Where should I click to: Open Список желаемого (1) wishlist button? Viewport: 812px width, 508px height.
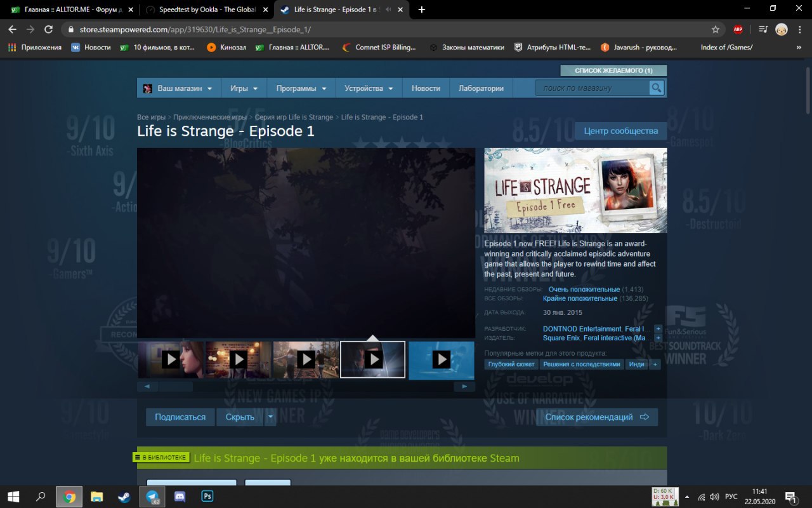coord(613,70)
